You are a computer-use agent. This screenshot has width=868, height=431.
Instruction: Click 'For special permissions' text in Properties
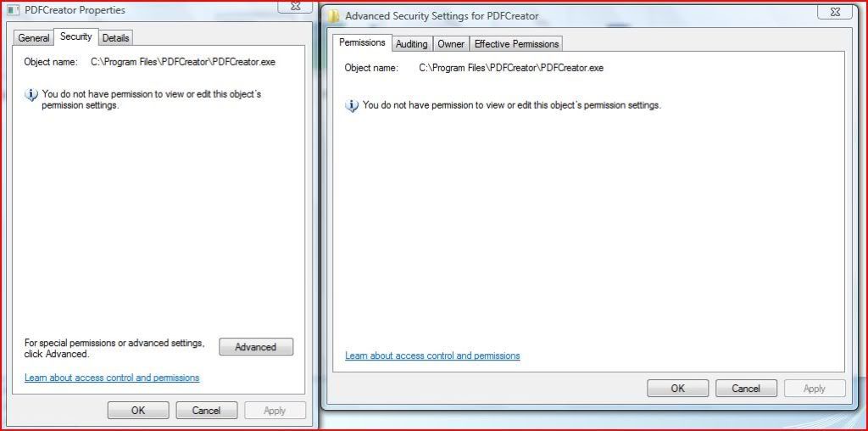click(114, 349)
